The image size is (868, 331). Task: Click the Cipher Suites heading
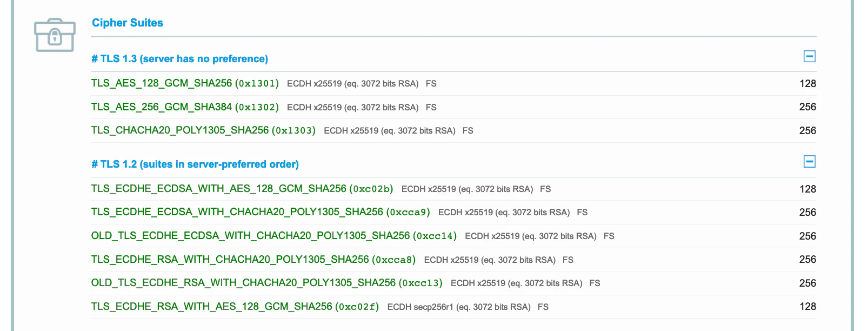coord(128,23)
